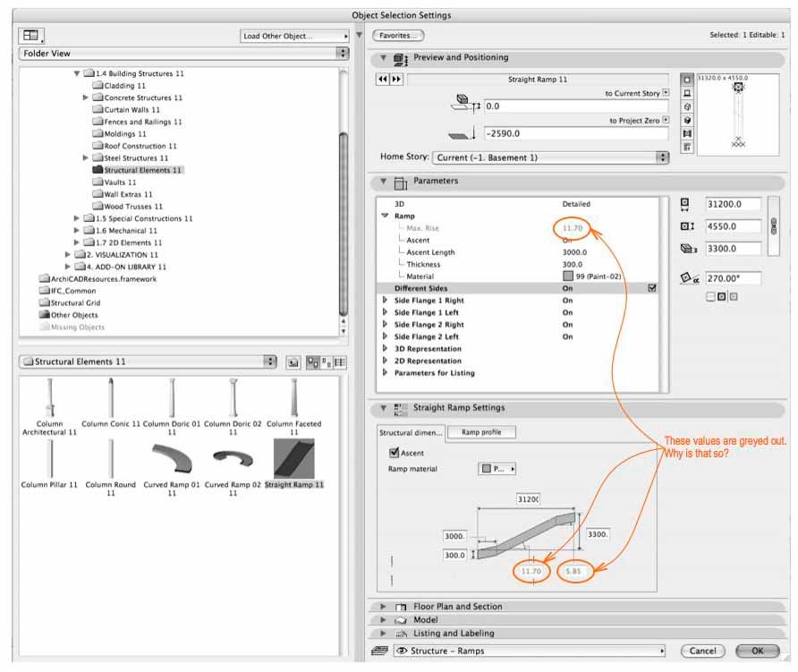Image resolution: width=798 pixels, height=672 pixels.
Task: Switch to the Ramp profile tab
Action: (x=481, y=432)
